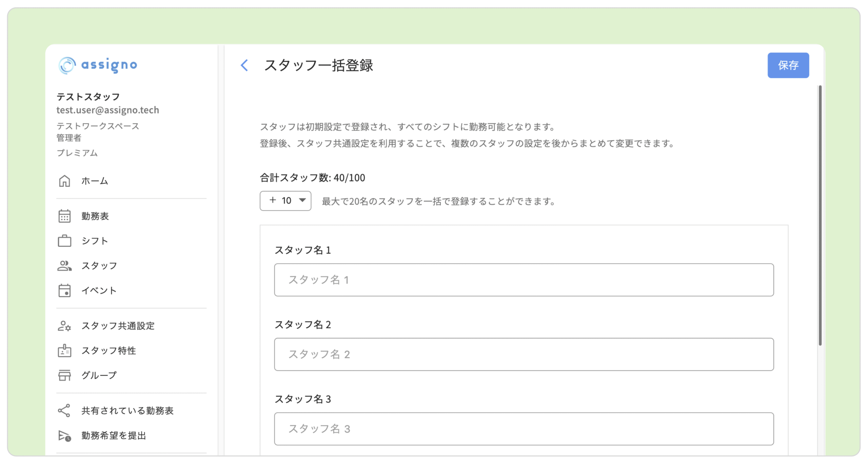
Task: Click the share icon for 共有されている勤務表
Action: click(64, 411)
